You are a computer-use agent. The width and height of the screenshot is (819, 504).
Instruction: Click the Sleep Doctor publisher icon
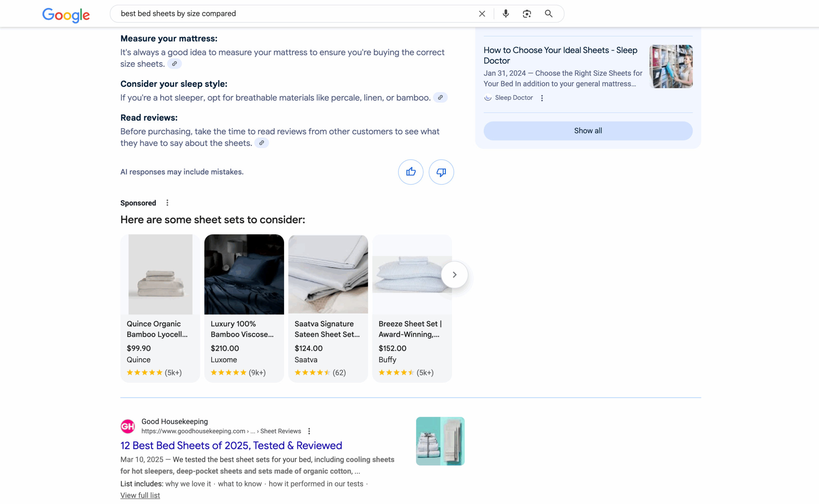click(488, 97)
